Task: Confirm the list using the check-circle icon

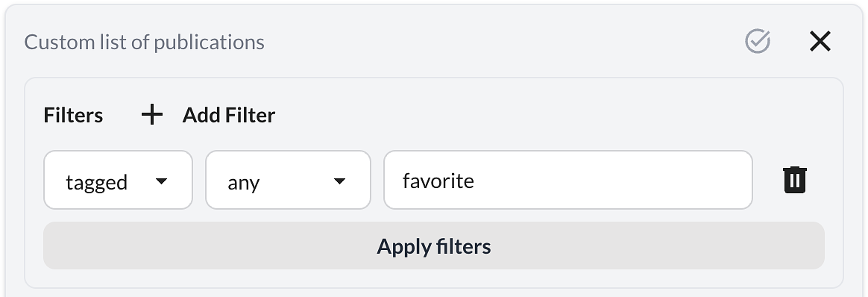Action: [x=758, y=42]
